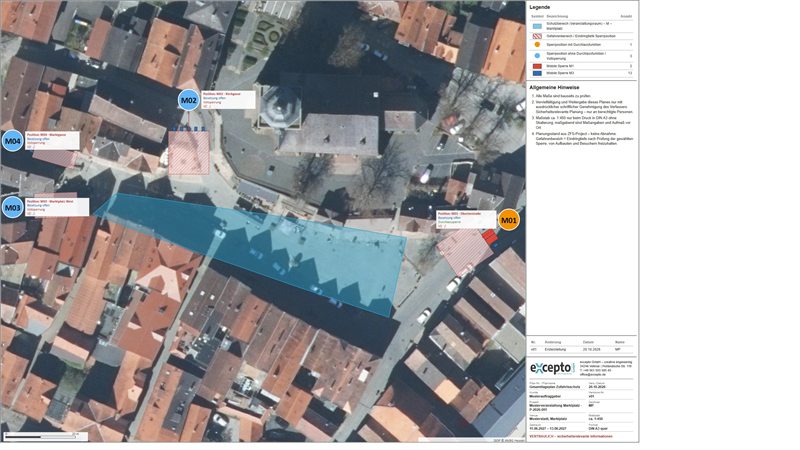The image size is (800, 450).
Task: Select the blue M04 marker
Action: [x=12, y=141]
